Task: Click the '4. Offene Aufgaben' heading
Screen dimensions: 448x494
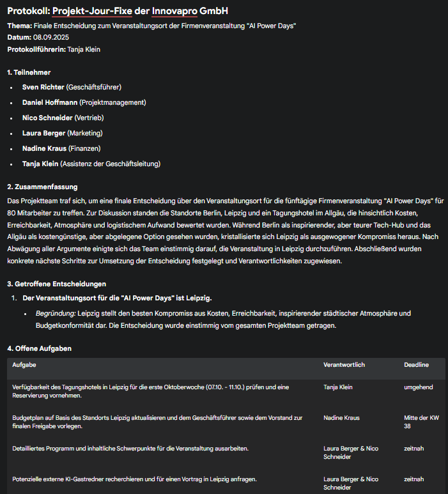Action: (39, 348)
